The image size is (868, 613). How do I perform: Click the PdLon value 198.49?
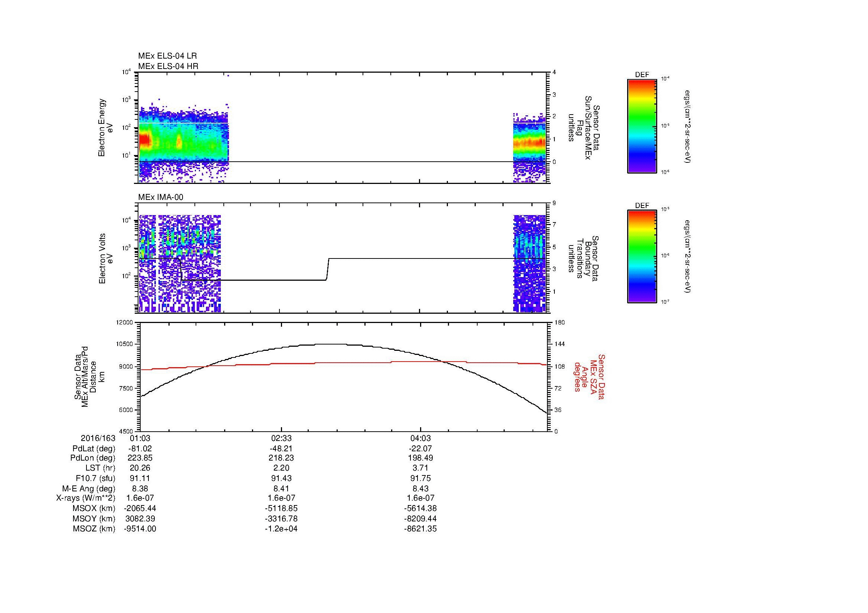[420, 458]
